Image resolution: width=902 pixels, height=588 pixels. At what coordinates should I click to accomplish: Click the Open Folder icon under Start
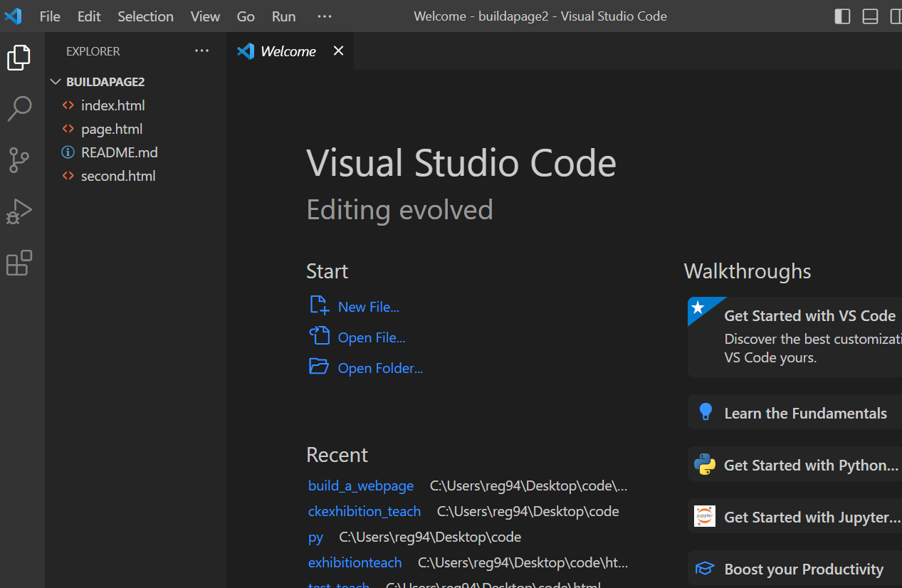319,367
